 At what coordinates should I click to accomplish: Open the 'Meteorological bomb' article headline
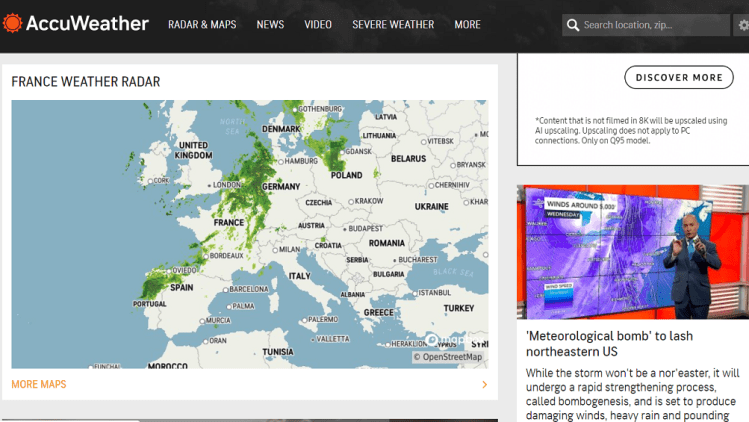609,344
